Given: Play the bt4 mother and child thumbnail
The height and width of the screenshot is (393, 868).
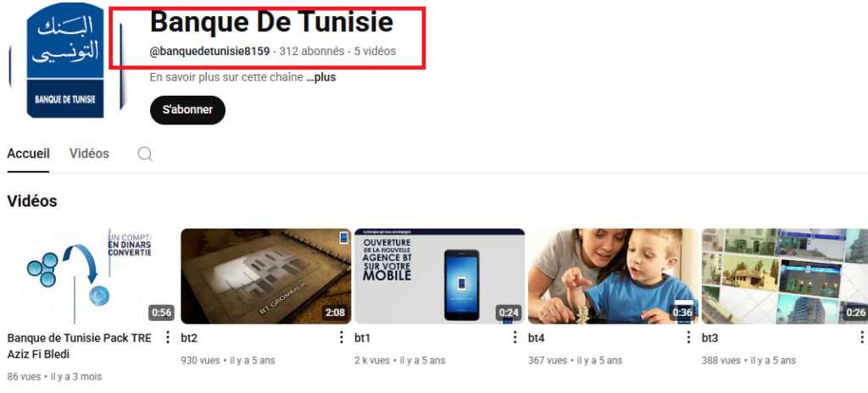Looking at the screenshot, I should (x=613, y=276).
